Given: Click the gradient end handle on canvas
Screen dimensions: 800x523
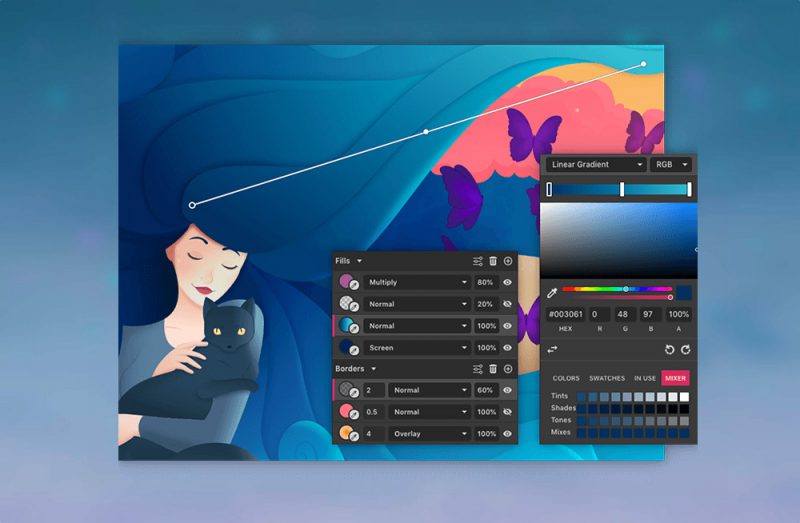Looking at the screenshot, I should click(x=643, y=64).
